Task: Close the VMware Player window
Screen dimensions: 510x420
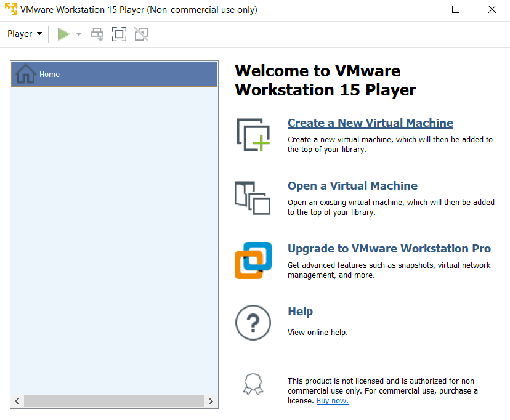Action: pyautogui.click(x=492, y=9)
